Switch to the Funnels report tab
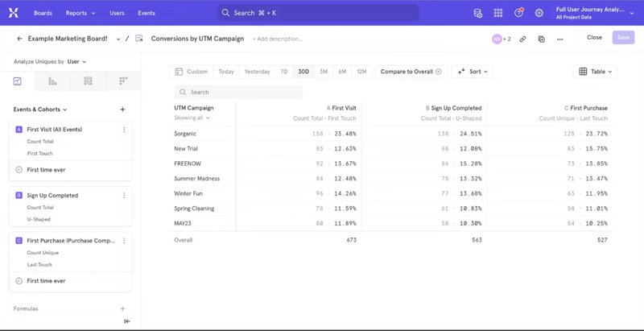This screenshot has height=331, width=644. [52, 81]
